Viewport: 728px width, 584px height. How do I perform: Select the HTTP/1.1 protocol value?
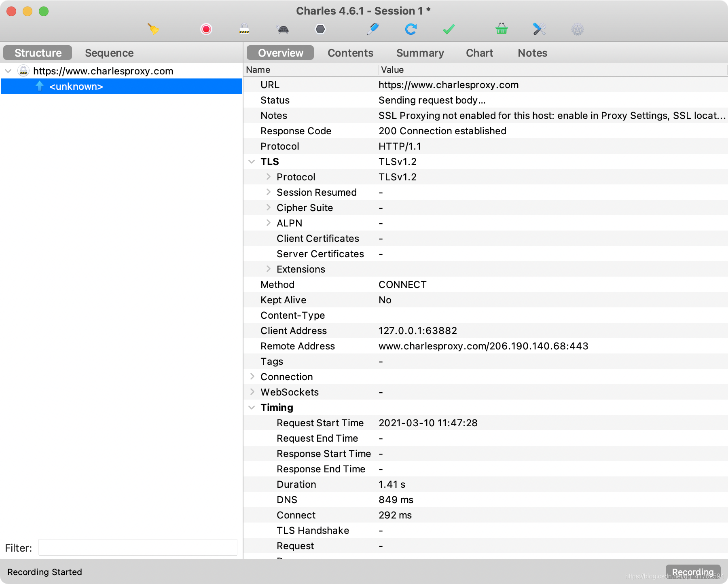400,146
